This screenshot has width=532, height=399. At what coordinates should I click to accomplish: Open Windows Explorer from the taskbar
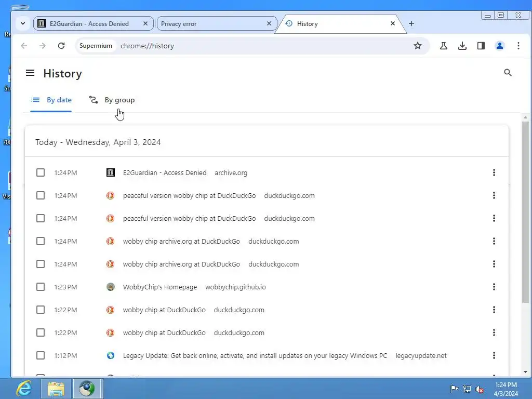pos(56,389)
